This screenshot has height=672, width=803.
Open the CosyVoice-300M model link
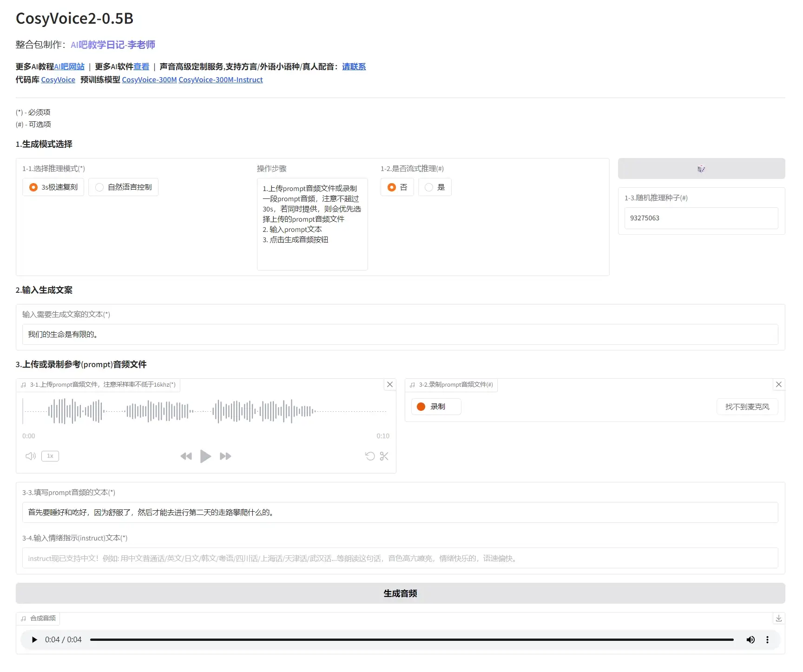(x=149, y=79)
